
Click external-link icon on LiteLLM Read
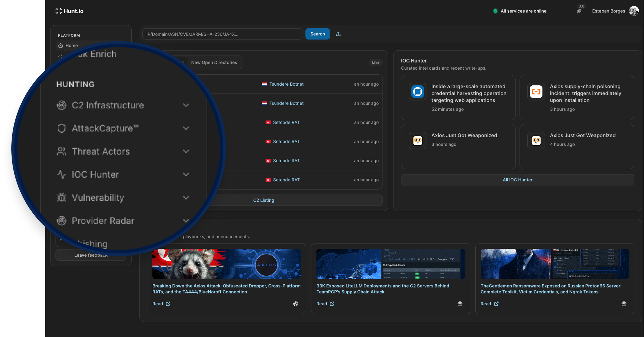(332, 304)
